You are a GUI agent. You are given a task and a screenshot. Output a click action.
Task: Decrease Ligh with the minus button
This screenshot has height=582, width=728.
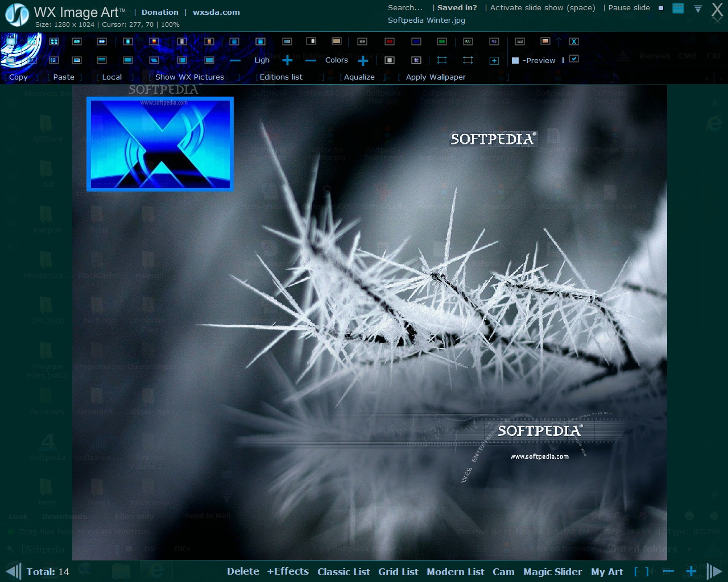235,60
